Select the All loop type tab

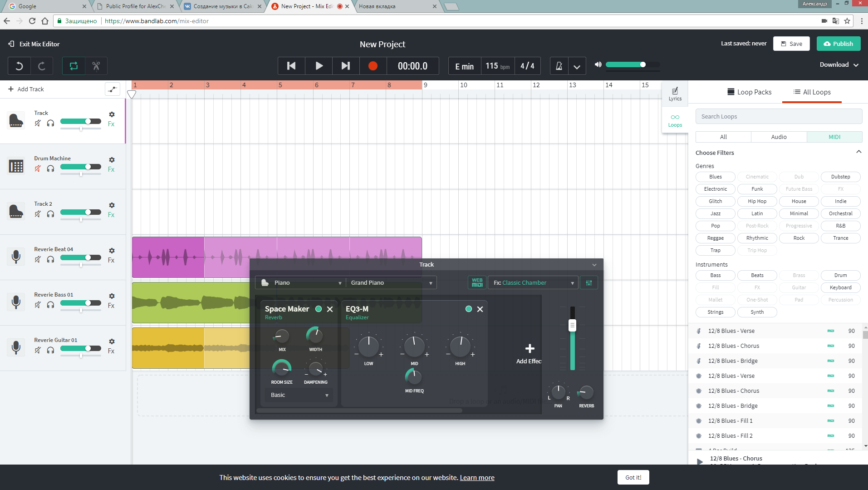723,137
